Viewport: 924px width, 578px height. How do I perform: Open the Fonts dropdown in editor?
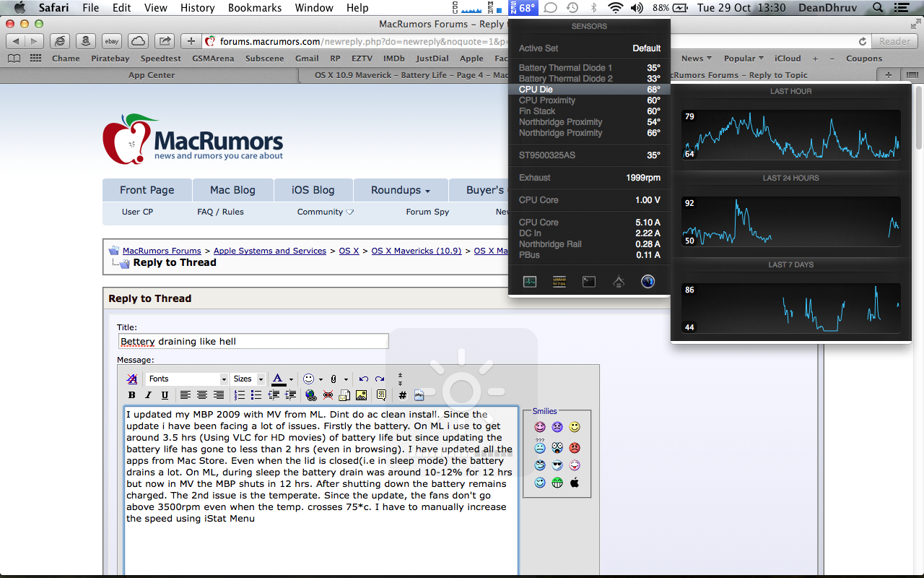(187, 379)
